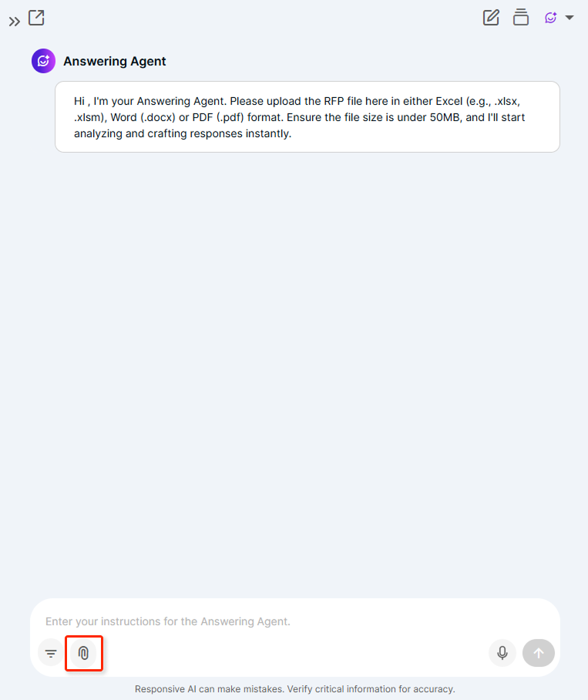Image resolution: width=588 pixels, height=700 pixels.
Task: Send the message with arrow button
Action: coord(539,653)
